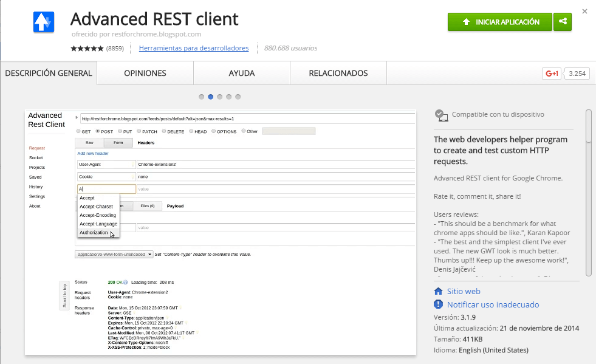Click the 3.254 +1 count box
Viewport: 596px width, 364px height.
tap(577, 74)
